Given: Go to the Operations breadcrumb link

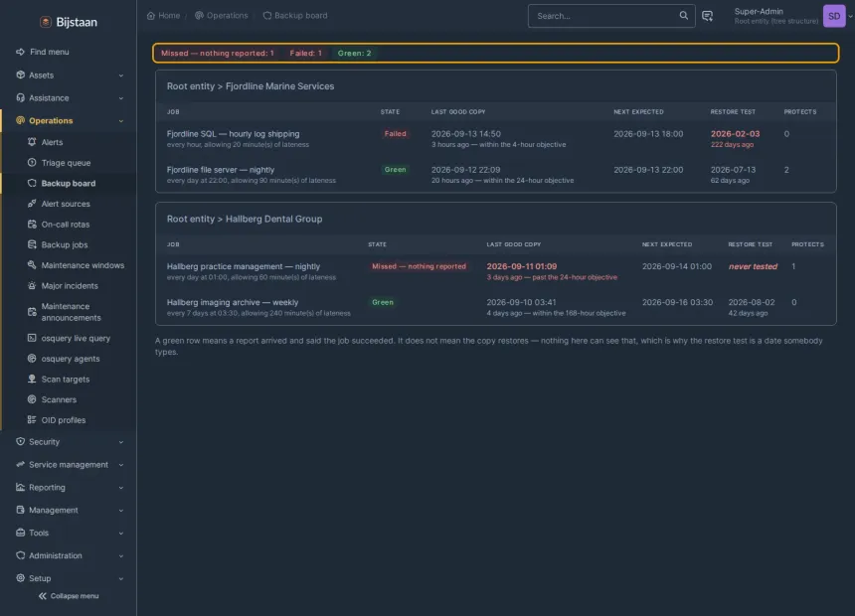Looking at the screenshot, I should click(227, 15).
